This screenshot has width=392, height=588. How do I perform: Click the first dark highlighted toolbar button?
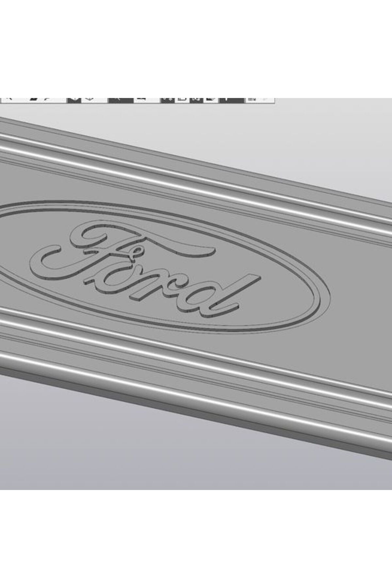click(74, 99)
